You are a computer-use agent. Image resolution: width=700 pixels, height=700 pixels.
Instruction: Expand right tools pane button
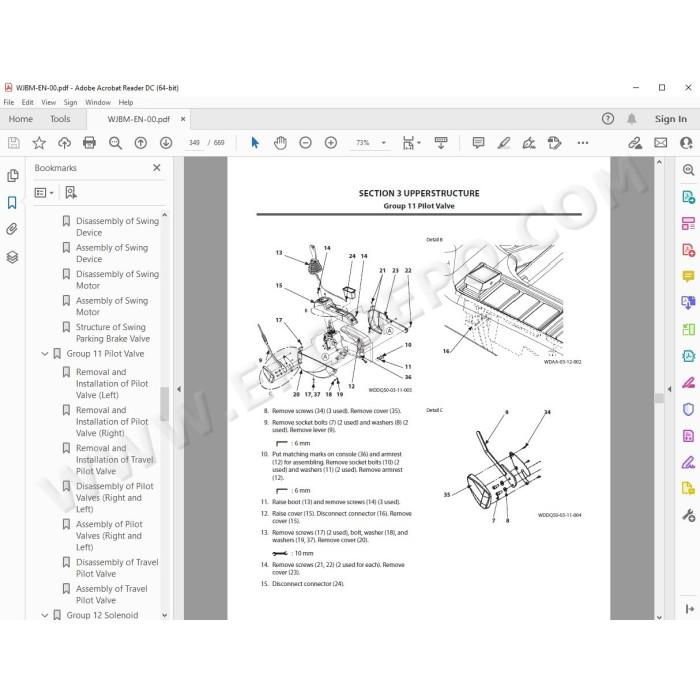[689, 608]
